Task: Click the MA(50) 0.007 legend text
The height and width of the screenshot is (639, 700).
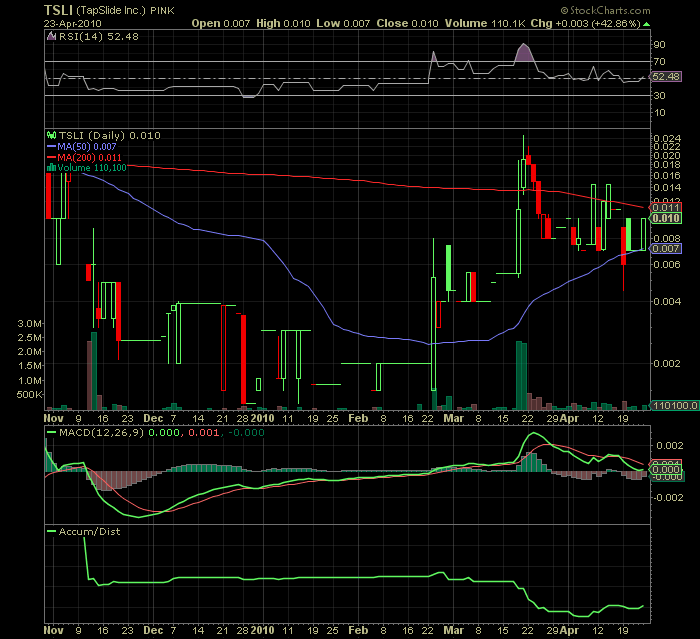Action: point(87,146)
